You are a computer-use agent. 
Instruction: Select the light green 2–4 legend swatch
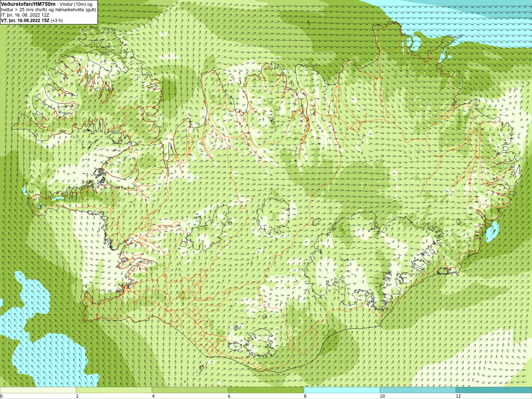coord(114,390)
